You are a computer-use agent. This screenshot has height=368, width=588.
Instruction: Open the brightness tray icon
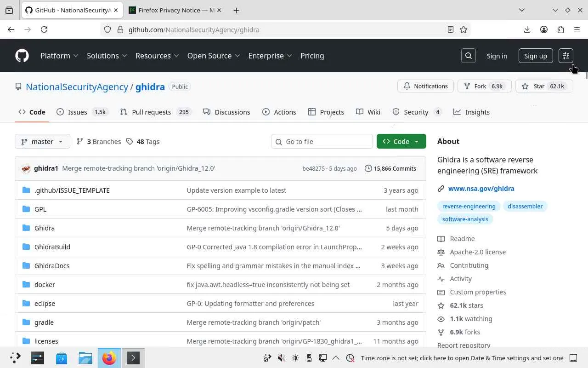coord(295,358)
